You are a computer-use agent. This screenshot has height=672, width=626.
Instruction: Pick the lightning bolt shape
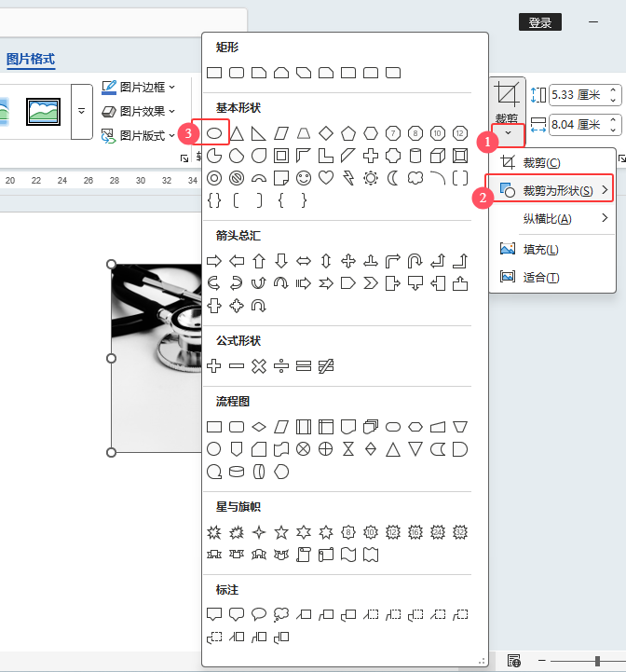pos(347,178)
